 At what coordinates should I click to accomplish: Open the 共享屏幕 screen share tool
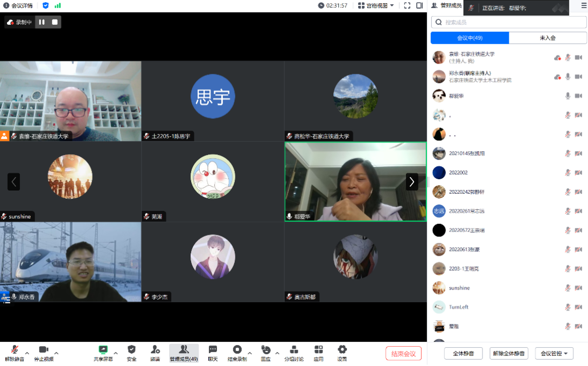(103, 353)
